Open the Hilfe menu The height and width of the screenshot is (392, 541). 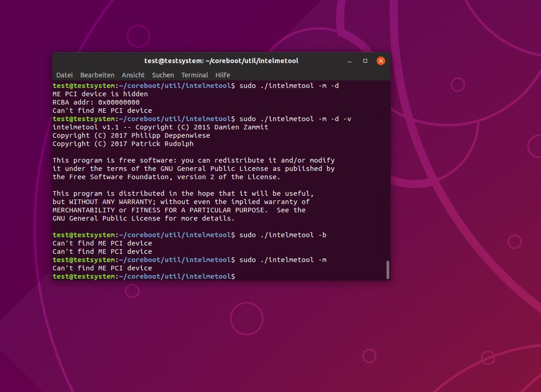(x=223, y=75)
